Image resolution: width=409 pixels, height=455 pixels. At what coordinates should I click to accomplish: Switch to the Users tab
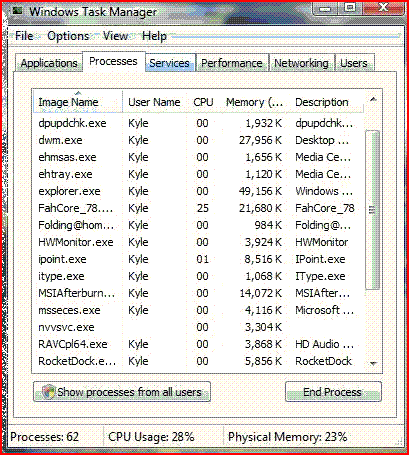(354, 63)
